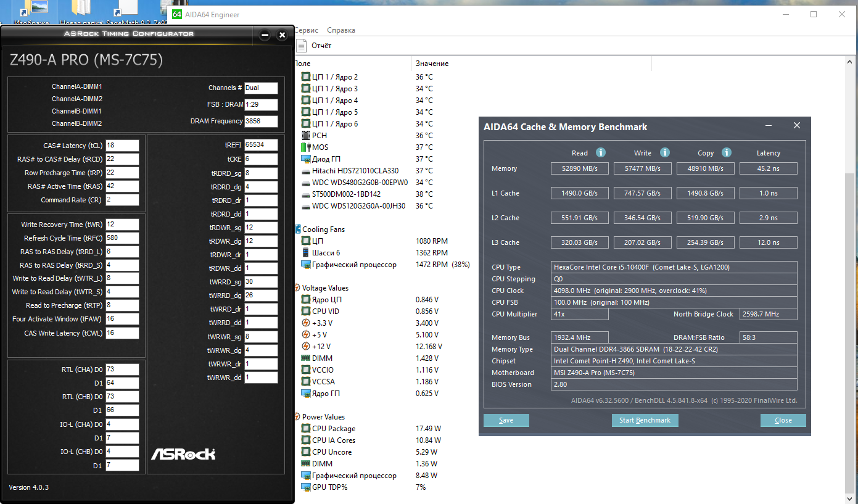Click the orange voltage icon beside +12 V

tap(306, 347)
